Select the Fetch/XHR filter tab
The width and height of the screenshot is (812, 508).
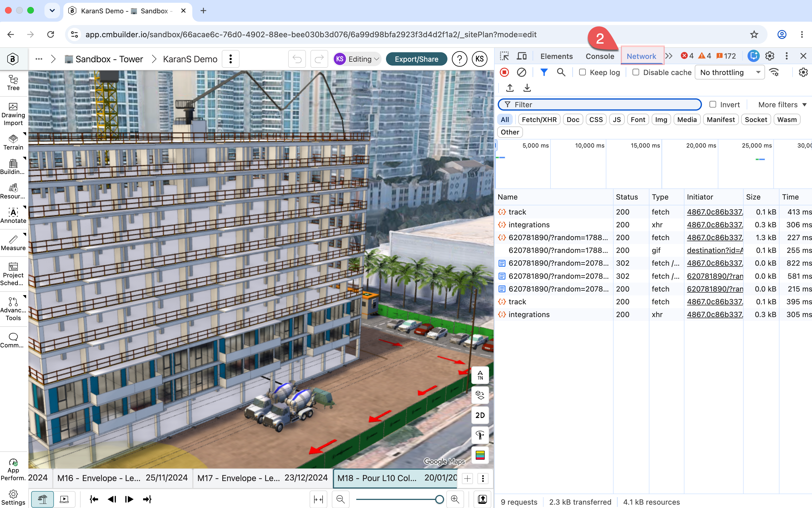[539, 119]
